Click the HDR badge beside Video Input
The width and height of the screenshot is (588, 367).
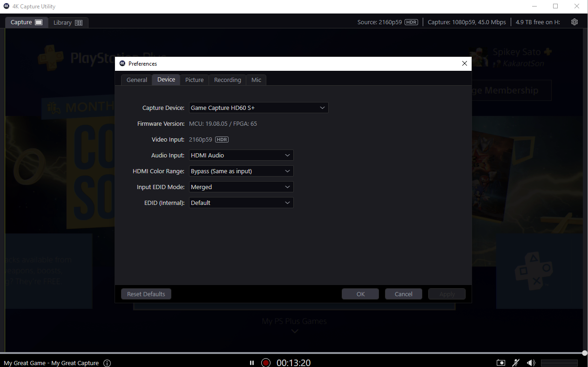(222, 139)
